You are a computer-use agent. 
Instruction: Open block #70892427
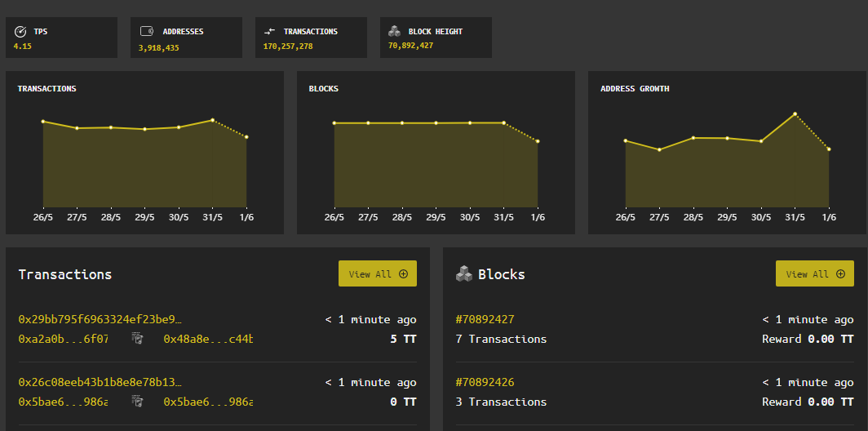tap(485, 319)
